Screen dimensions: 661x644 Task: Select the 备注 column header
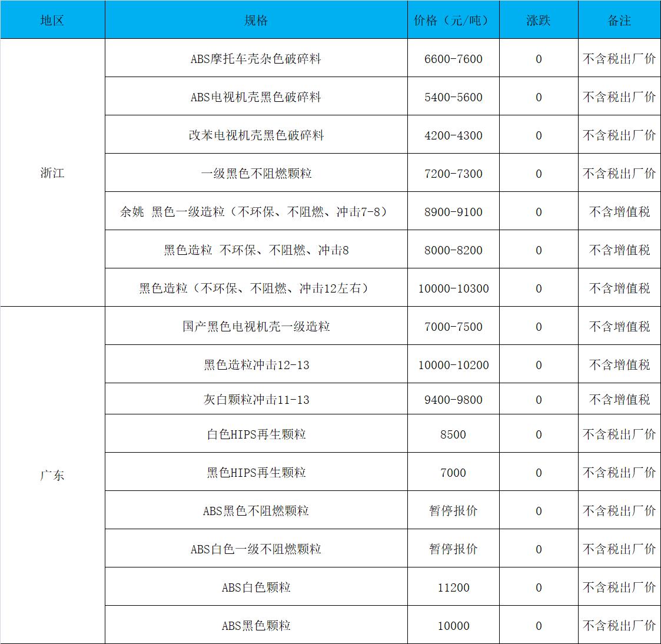click(x=619, y=20)
